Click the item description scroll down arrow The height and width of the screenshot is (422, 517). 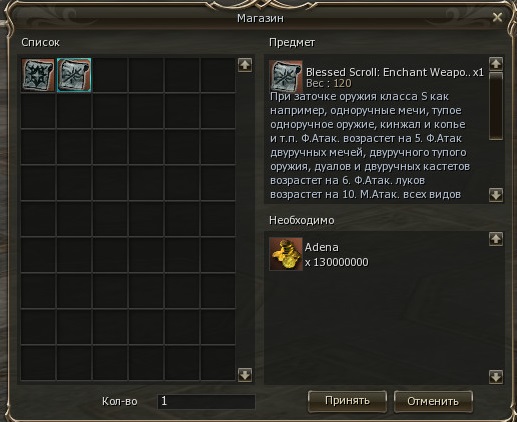click(x=496, y=195)
